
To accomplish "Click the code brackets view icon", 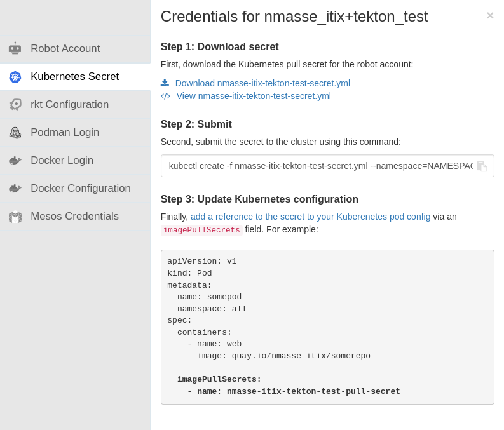I will pyautogui.click(x=165, y=96).
